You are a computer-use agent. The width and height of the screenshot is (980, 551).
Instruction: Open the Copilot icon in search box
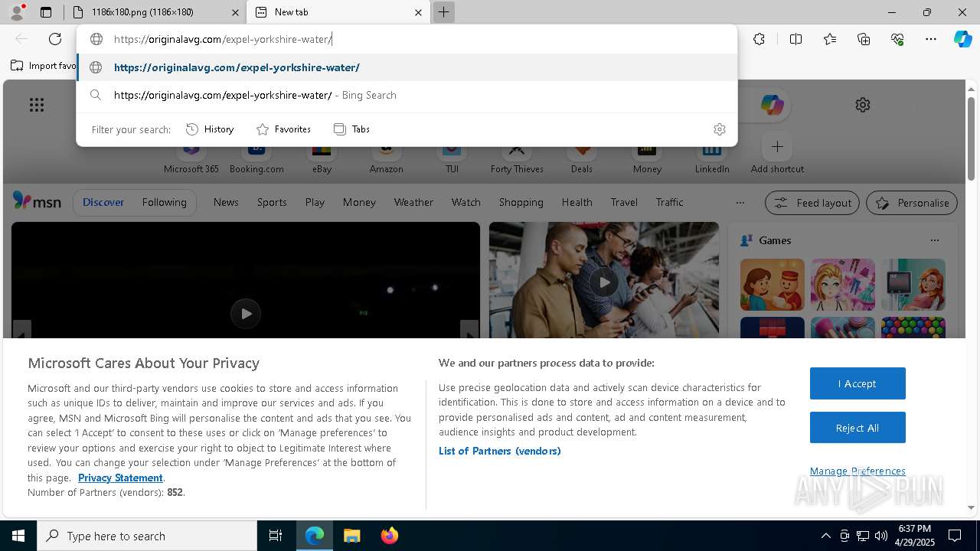[772, 105]
